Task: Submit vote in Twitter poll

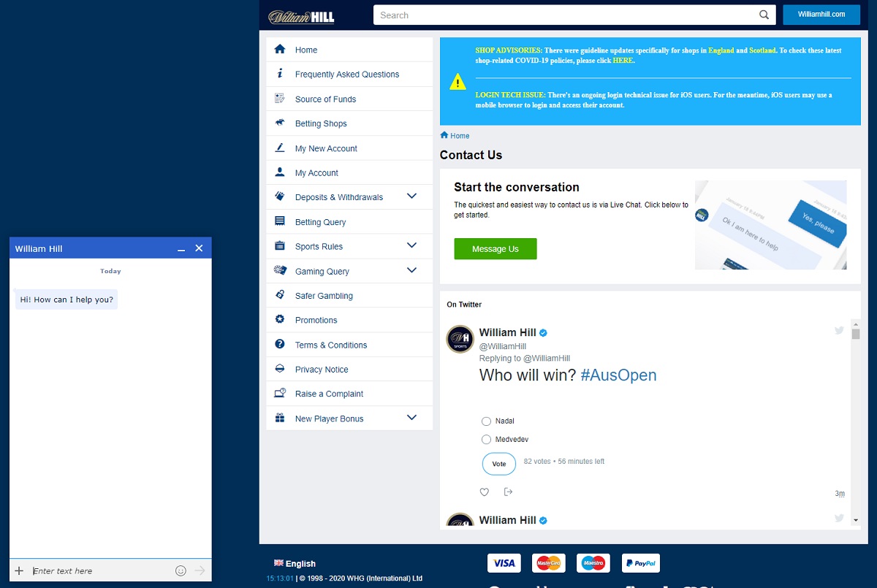Action: pyautogui.click(x=498, y=464)
